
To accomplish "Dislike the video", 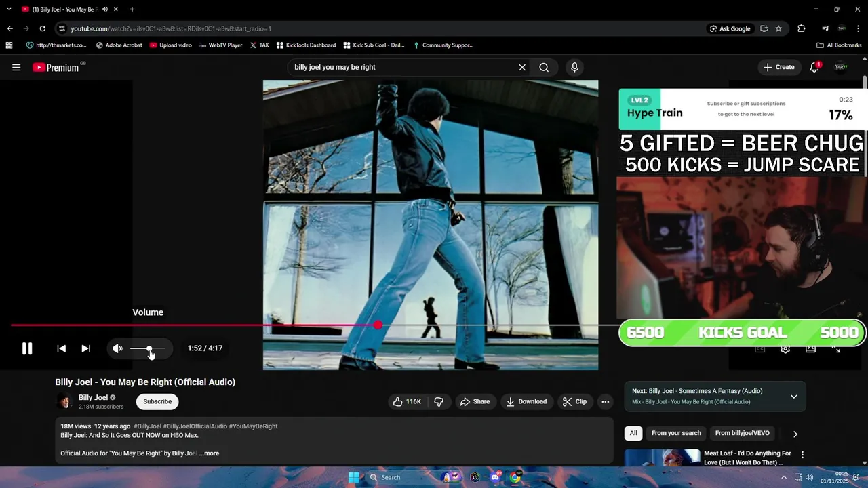I will (x=439, y=401).
